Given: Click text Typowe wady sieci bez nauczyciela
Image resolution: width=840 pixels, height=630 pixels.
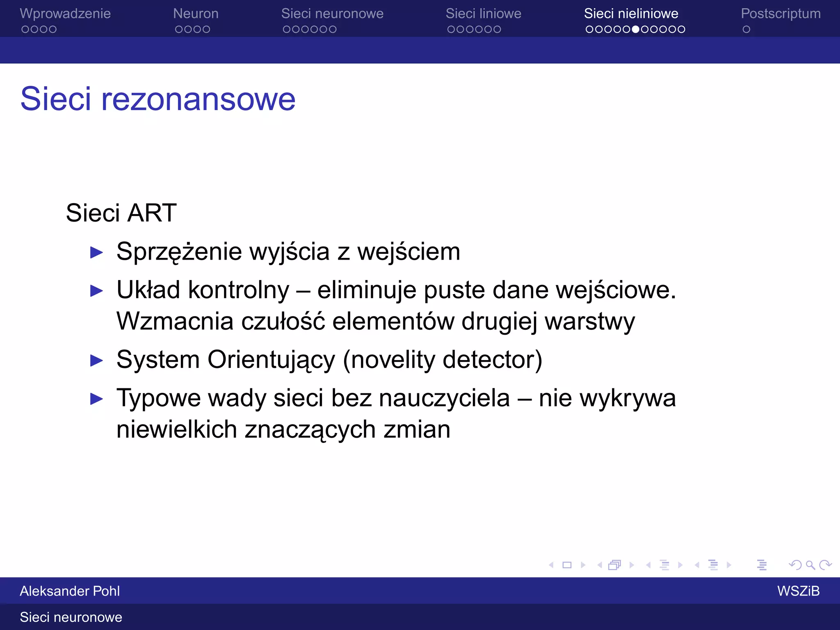Looking at the screenshot, I should pyautogui.click(x=313, y=398).
